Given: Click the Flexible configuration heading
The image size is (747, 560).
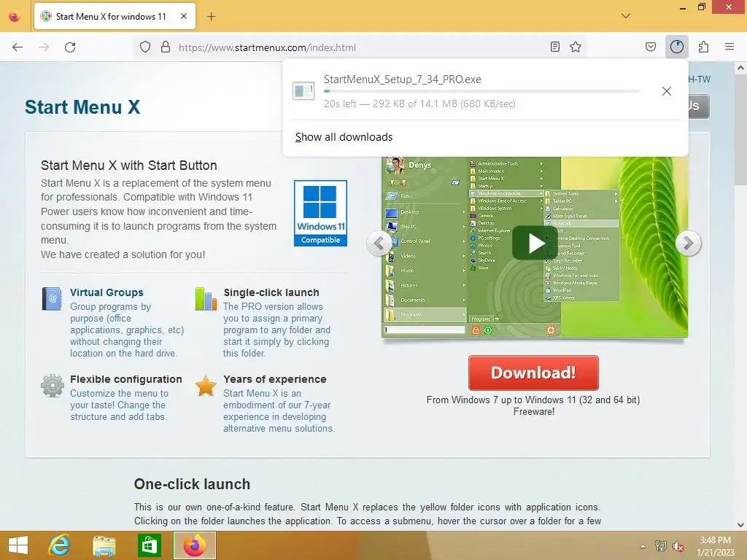Looking at the screenshot, I should click(x=126, y=379).
